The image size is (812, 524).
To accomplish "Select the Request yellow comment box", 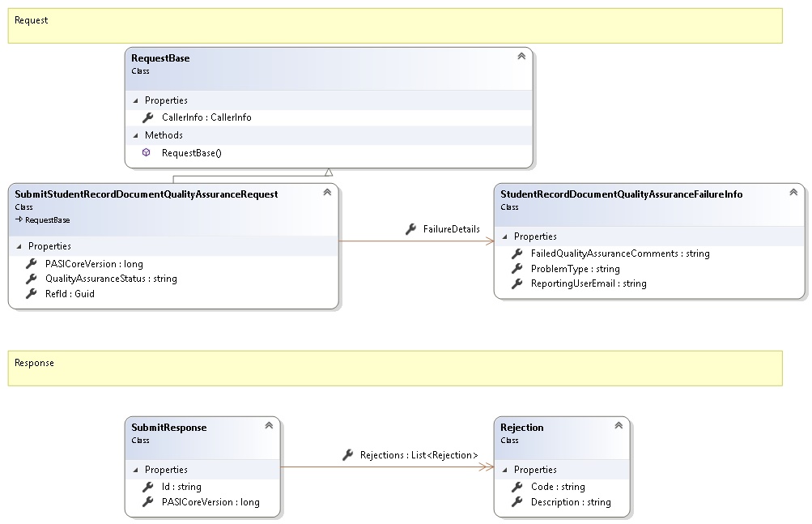I will click(x=395, y=26).
